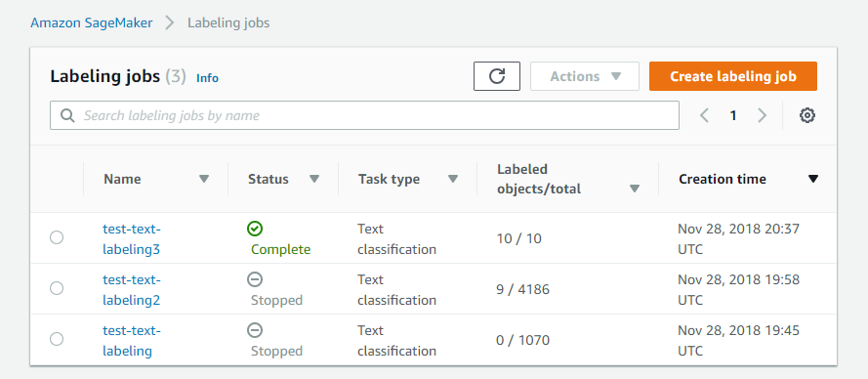Open the test-text-labeling3 job link
The image size is (868, 379).
(x=132, y=238)
